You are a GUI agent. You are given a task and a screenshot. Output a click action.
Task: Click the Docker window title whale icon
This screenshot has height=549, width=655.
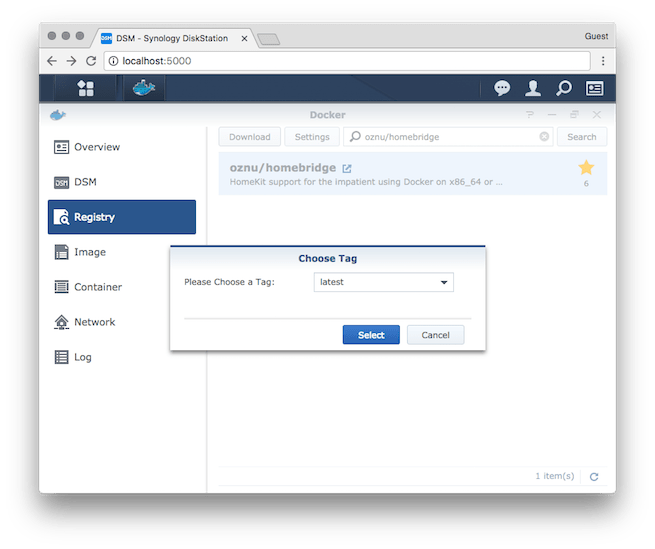58,115
